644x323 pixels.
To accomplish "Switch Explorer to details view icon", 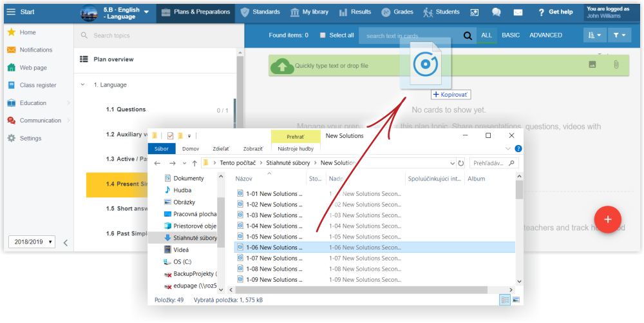I will (505, 300).
